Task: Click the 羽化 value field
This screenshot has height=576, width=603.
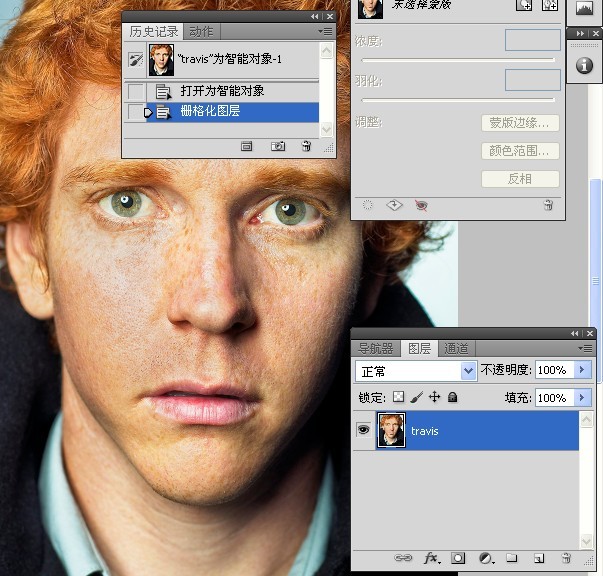Action: (533, 80)
